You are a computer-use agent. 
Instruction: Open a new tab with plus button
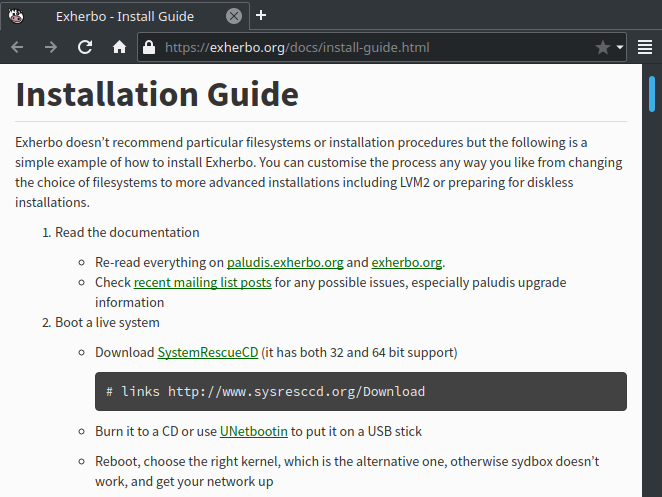point(261,15)
